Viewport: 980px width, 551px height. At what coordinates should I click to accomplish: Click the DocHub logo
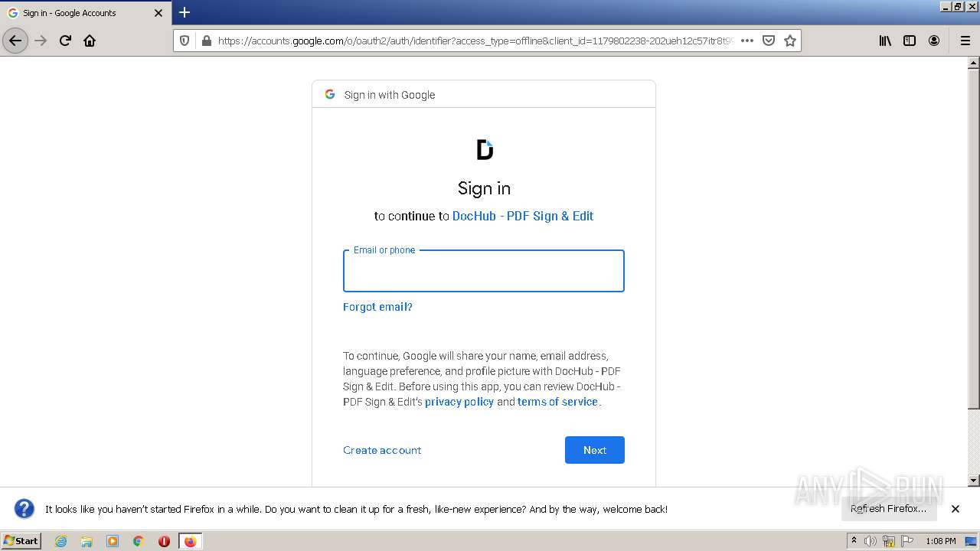[484, 149]
